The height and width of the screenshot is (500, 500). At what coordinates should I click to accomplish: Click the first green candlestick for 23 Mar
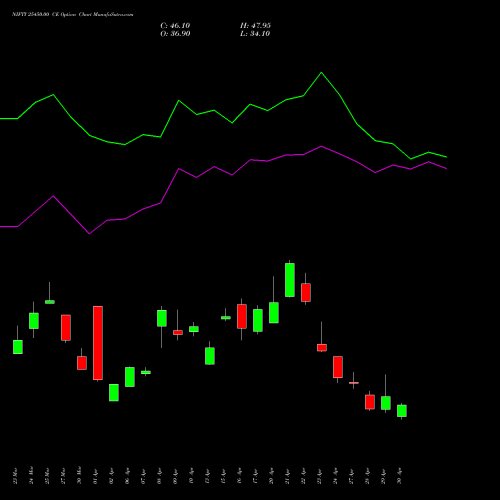[18, 347]
